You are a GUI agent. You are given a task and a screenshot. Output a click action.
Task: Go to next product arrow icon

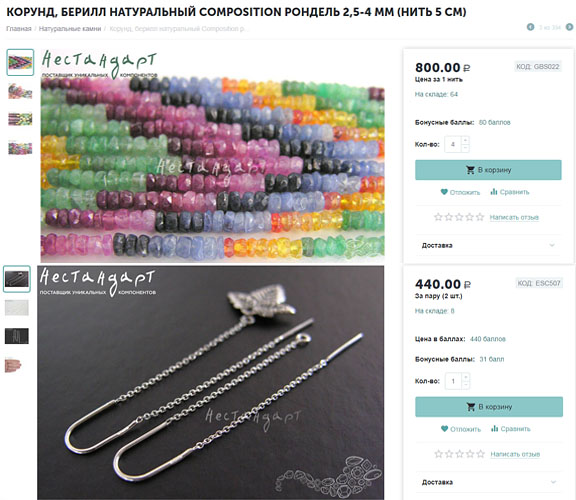pyautogui.click(x=569, y=27)
